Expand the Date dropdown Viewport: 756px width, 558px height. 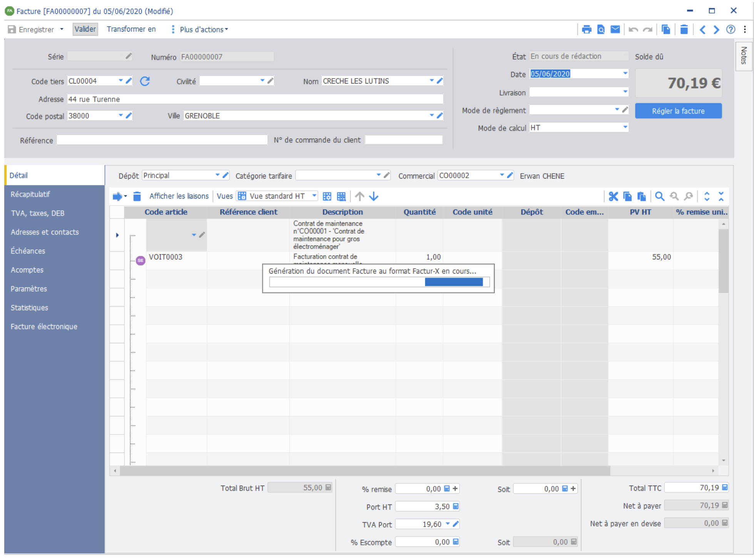click(x=625, y=74)
